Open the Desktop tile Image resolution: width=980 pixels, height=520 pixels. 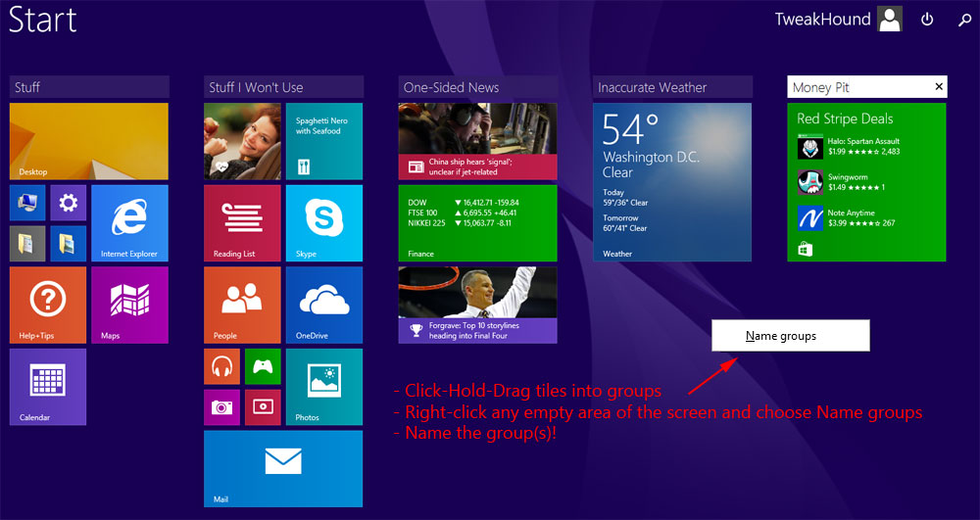89,141
